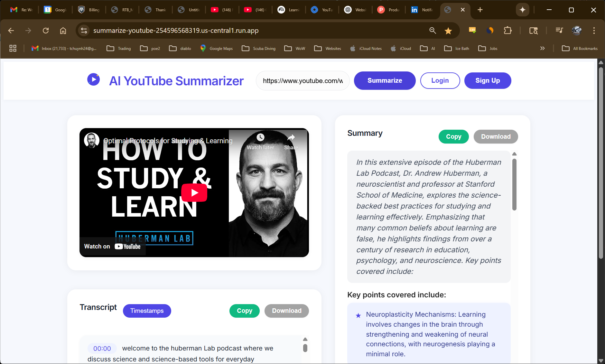Close the current active tab

(x=463, y=10)
